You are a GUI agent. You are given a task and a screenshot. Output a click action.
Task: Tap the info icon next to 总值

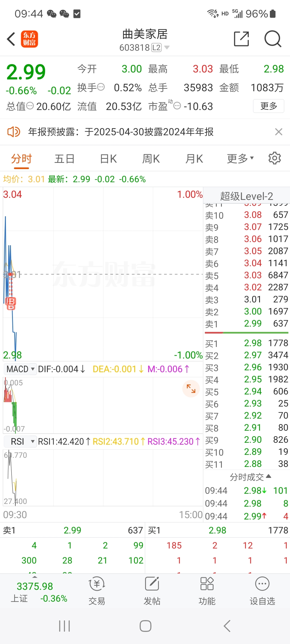coord(30,106)
